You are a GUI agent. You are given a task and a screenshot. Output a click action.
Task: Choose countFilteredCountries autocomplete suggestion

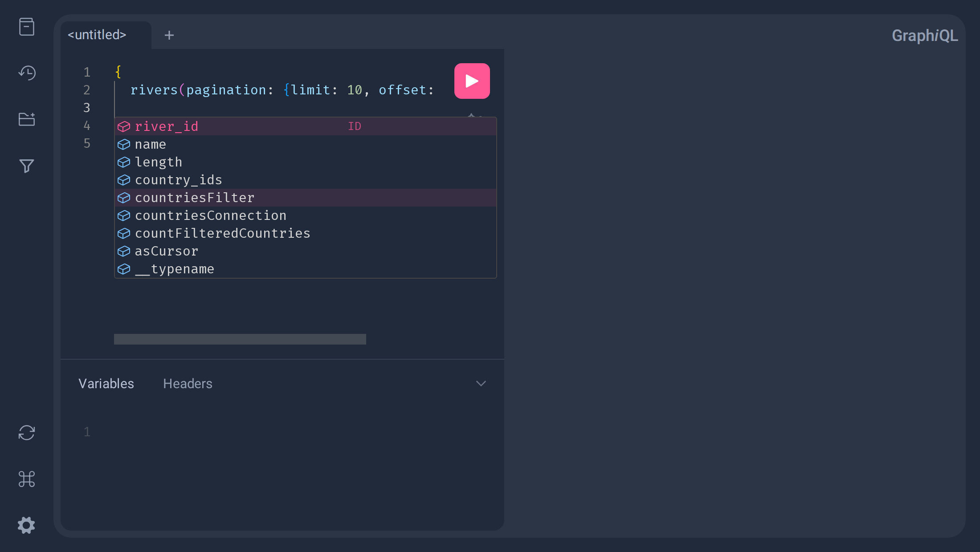(306, 233)
